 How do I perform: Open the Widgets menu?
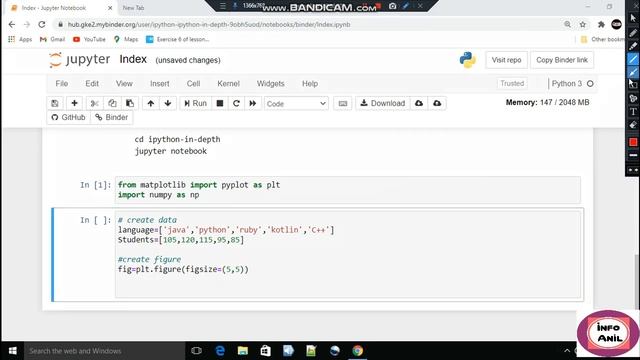point(271,84)
